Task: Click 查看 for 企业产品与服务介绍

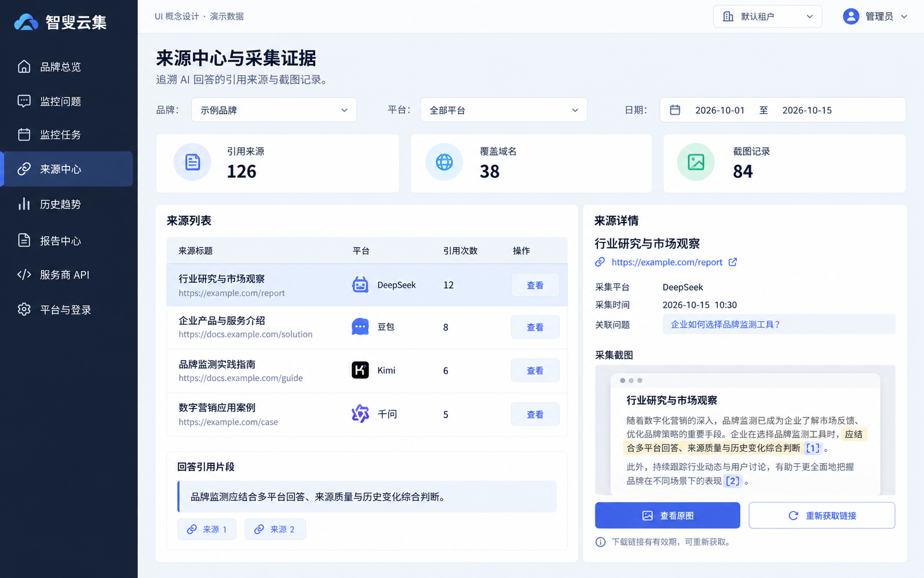Action: tap(535, 327)
